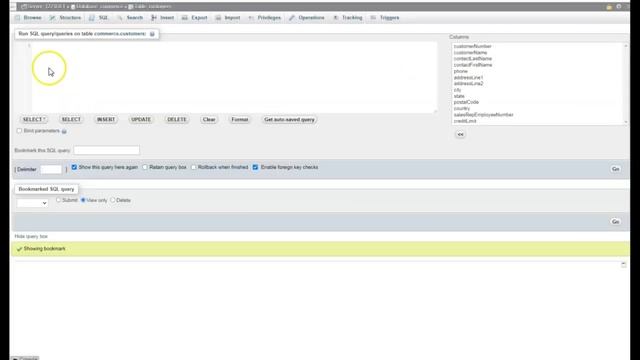The image size is (640, 360).
Task: Click the small collapse icon below Showing bookmark
Action: [x=623, y=264]
